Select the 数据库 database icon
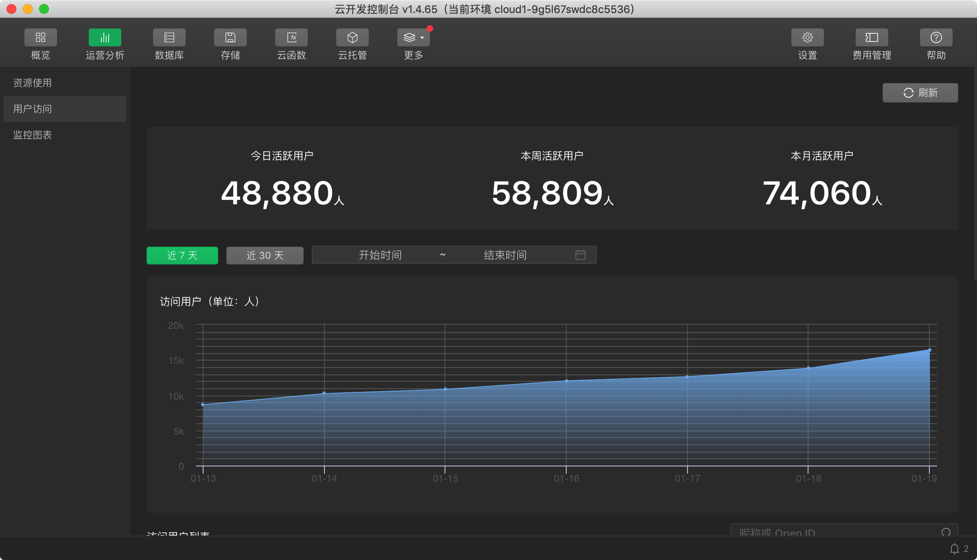Screen dimensions: 977x560 pyautogui.click(x=169, y=38)
